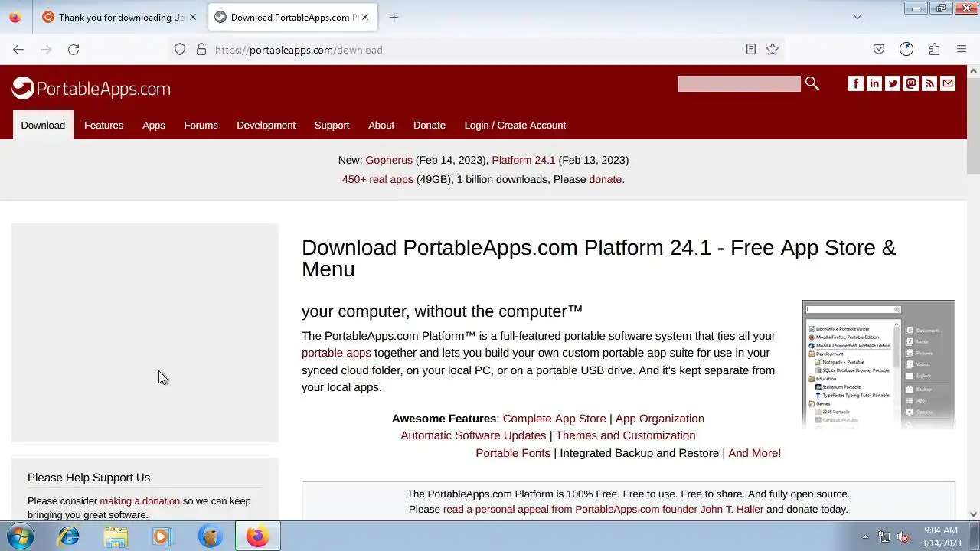Open the Themes and Customization link
This screenshot has width=980, height=551.
pos(626,435)
